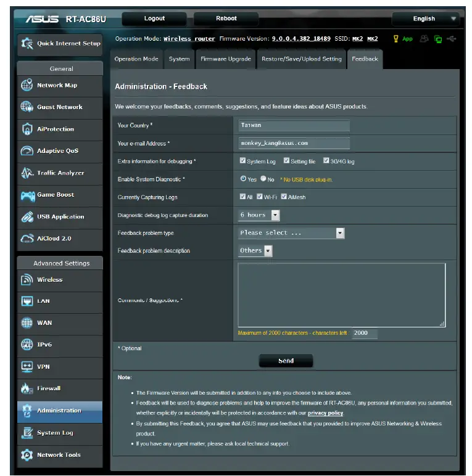472x476 pixels.
Task: Select No for Enable System Diagnostic
Action: tap(263, 179)
